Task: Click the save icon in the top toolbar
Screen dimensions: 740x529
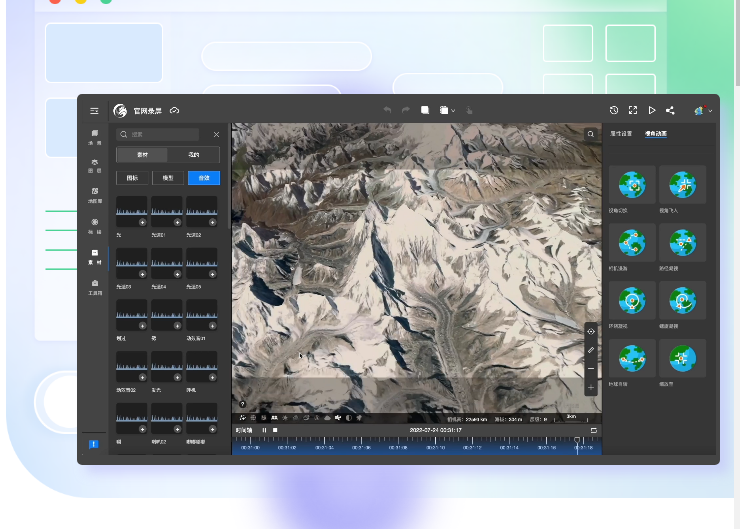Action: (x=425, y=110)
